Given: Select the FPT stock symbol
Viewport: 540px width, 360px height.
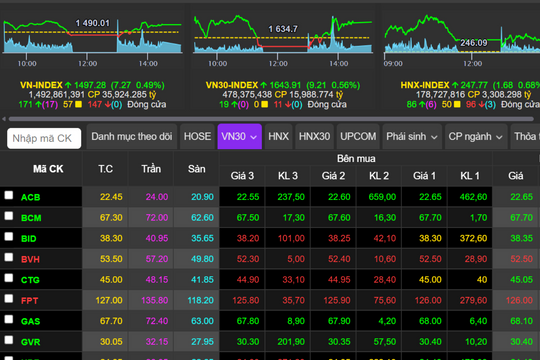Looking at the screenshot, I should (x=30, y=300).
